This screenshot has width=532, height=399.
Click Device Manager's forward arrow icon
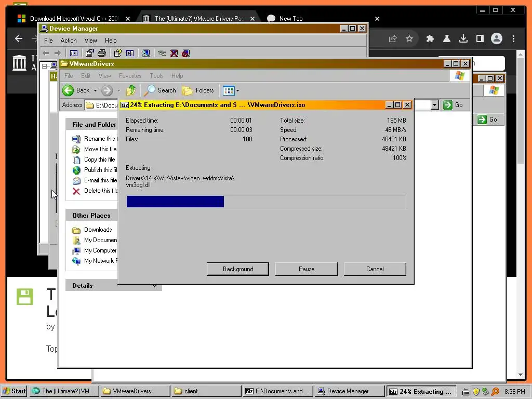click(x=58, y=54)
